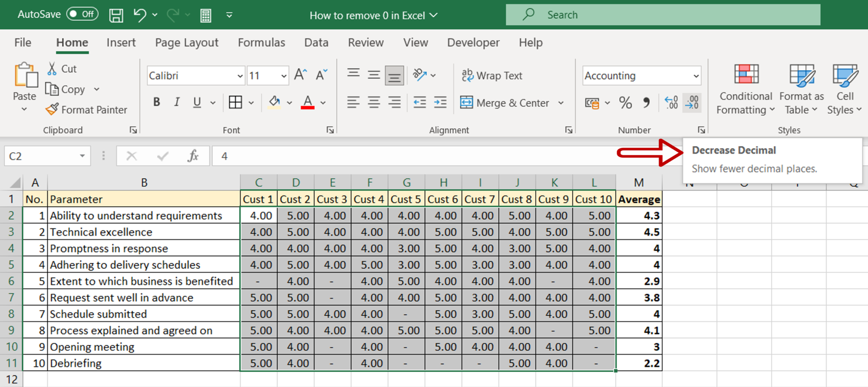Viewport: 868px width, 387px height.
Task: Increase font size with the large A icon
Action: [x=300, y=75]
